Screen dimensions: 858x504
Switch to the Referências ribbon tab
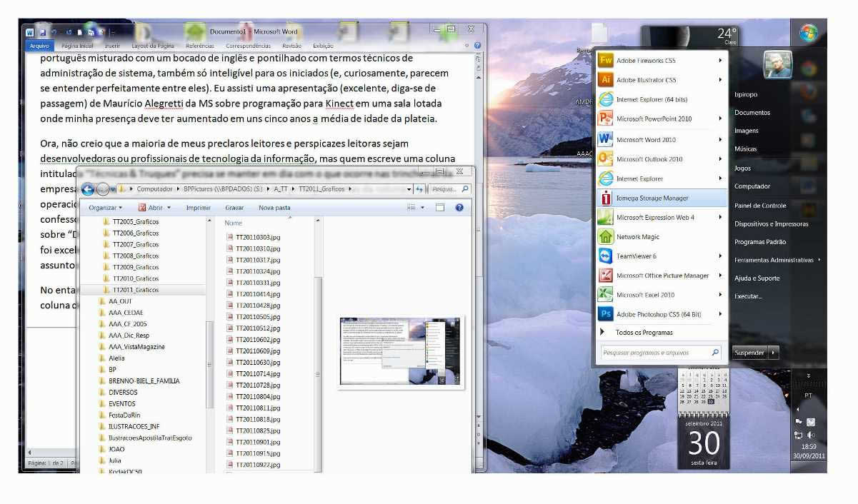tap(199, 46)
